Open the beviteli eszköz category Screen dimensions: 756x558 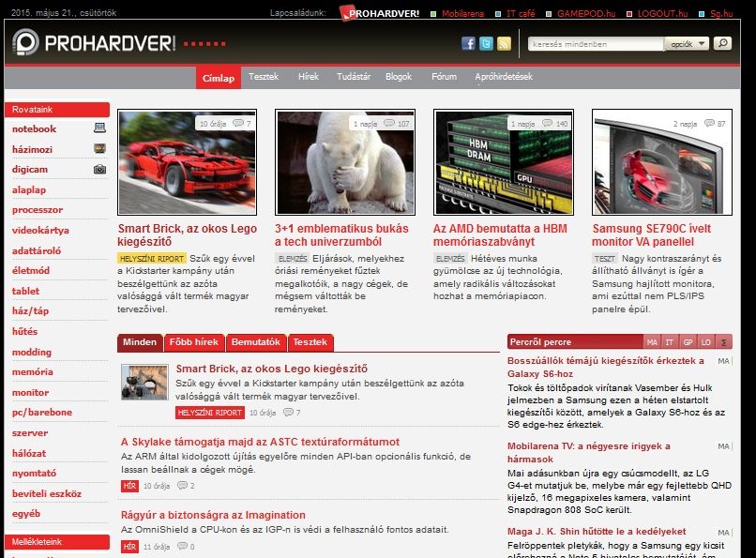(x=47, y=493)
